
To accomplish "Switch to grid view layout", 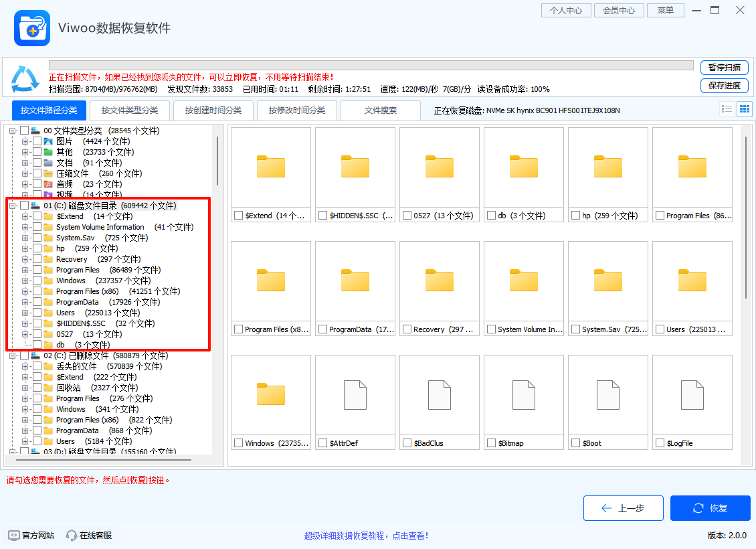I will point(744,108).
